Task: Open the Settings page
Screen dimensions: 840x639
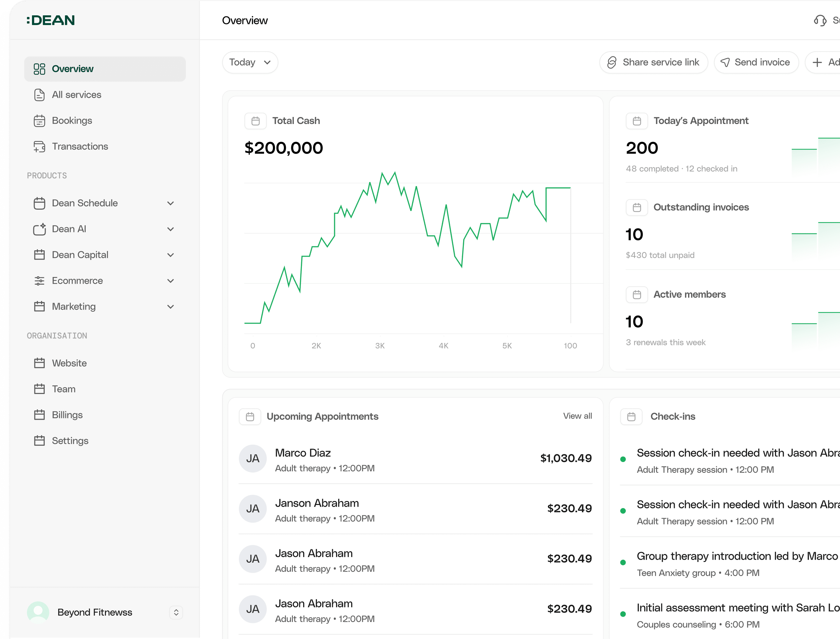Action: pyautogui.click(x=105, y=441)
